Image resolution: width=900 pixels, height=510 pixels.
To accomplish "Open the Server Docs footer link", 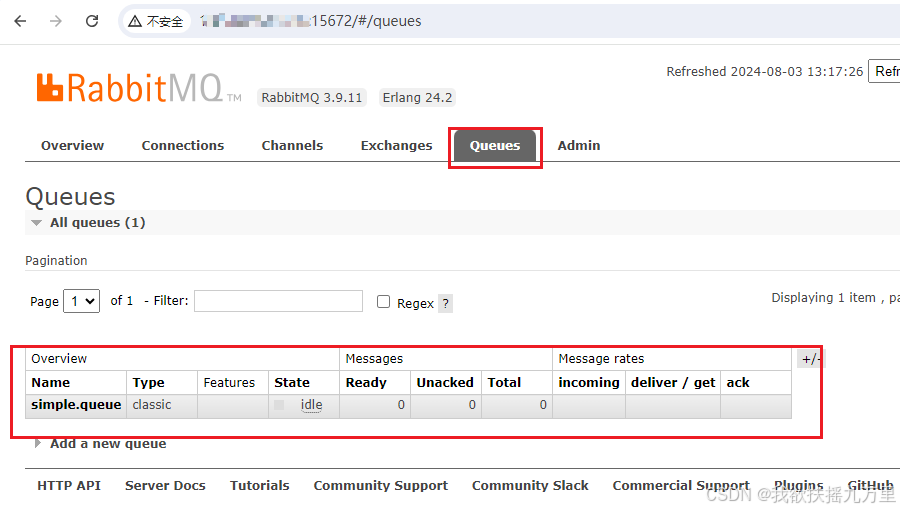I will click(x=165, y=486).
